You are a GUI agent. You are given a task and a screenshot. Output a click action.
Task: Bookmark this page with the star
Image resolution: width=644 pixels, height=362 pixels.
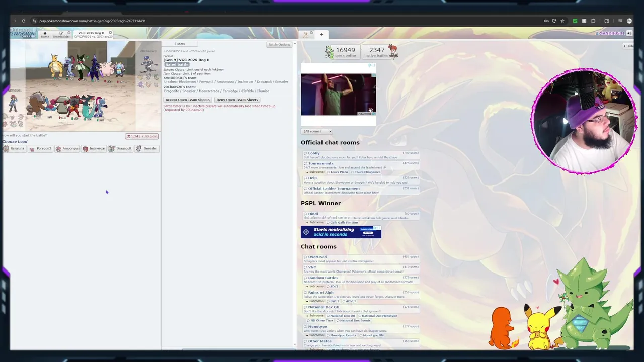pos(562,21)
